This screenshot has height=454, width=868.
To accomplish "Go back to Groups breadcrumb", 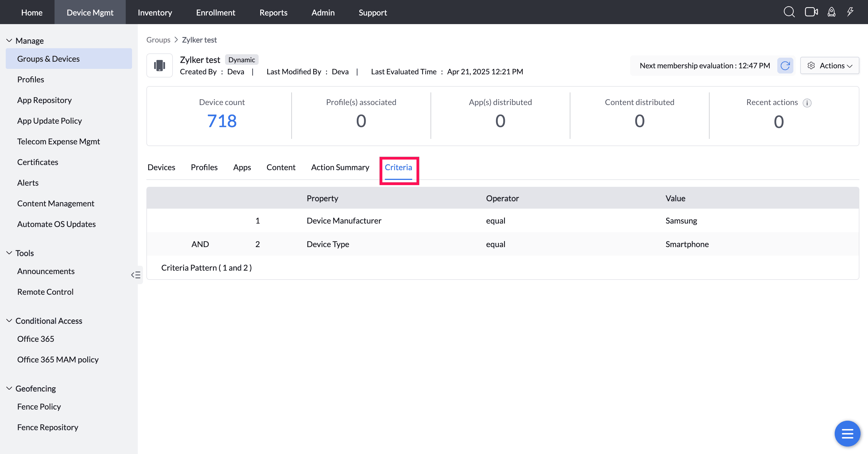I will [x=158, y=40].
